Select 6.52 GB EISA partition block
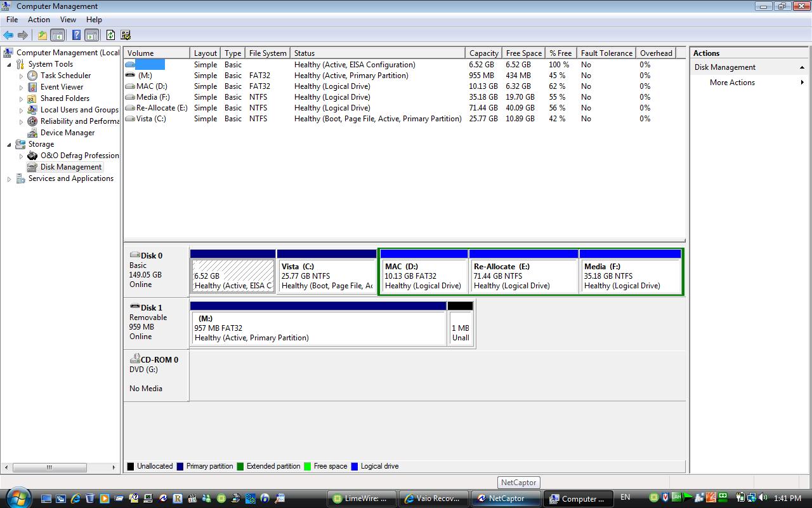Viewport: 812px width, 508px height. tap(233, 271)
